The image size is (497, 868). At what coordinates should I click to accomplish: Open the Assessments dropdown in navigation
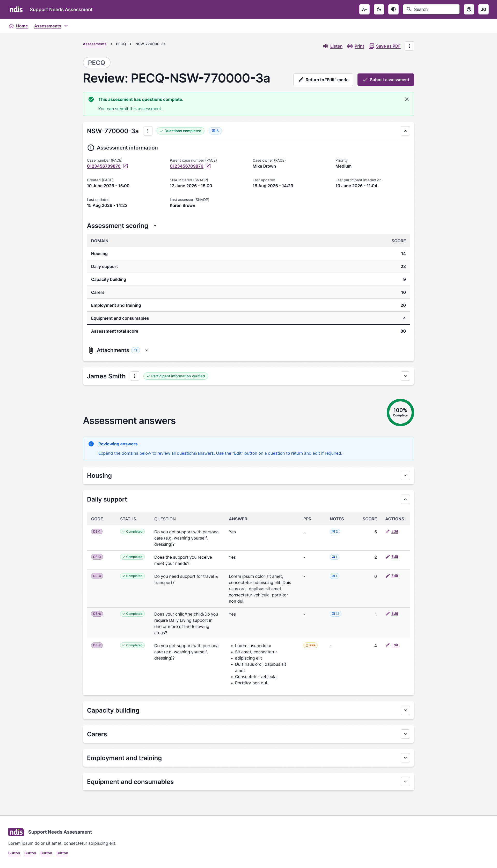pos(66,26)
